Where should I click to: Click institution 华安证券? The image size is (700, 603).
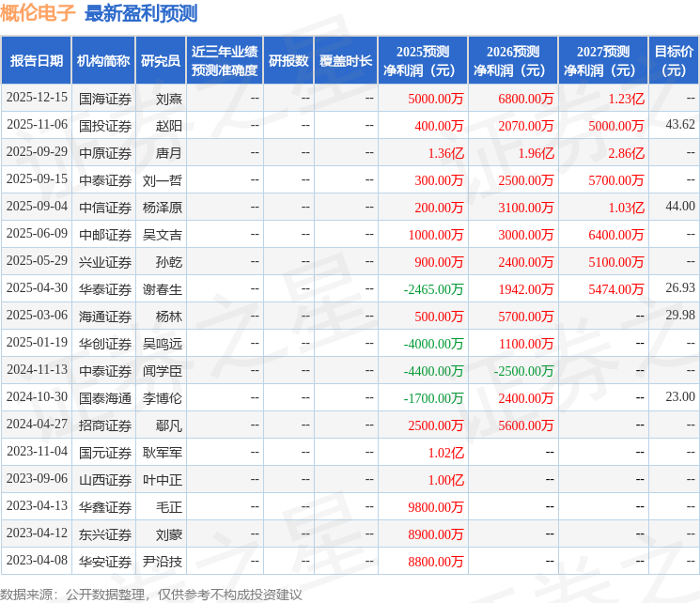(105, 562)
